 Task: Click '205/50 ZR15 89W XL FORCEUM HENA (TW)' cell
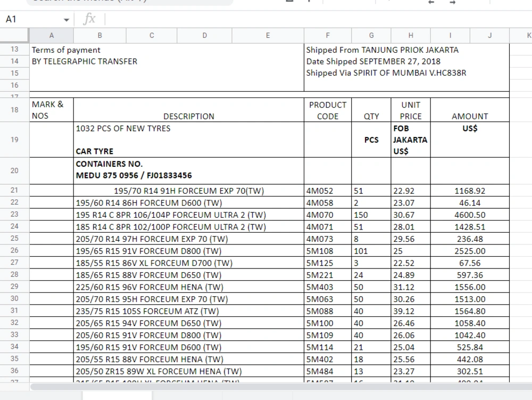[189, 371]
